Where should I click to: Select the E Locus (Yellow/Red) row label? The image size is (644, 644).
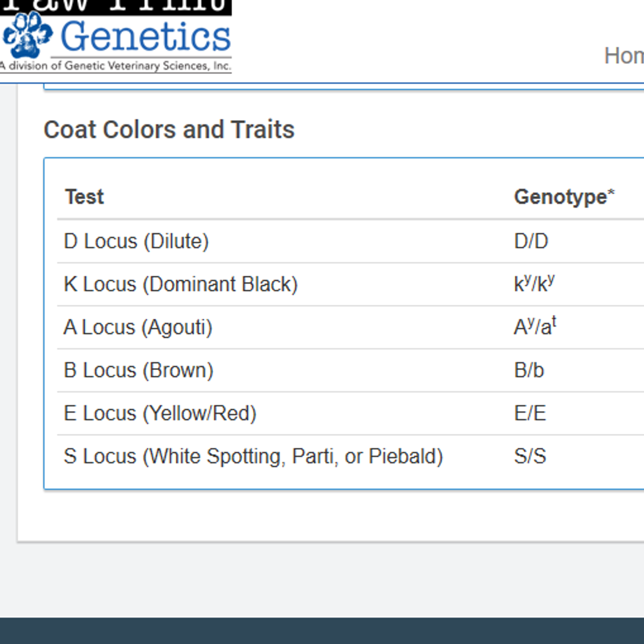tap(160, 413)
